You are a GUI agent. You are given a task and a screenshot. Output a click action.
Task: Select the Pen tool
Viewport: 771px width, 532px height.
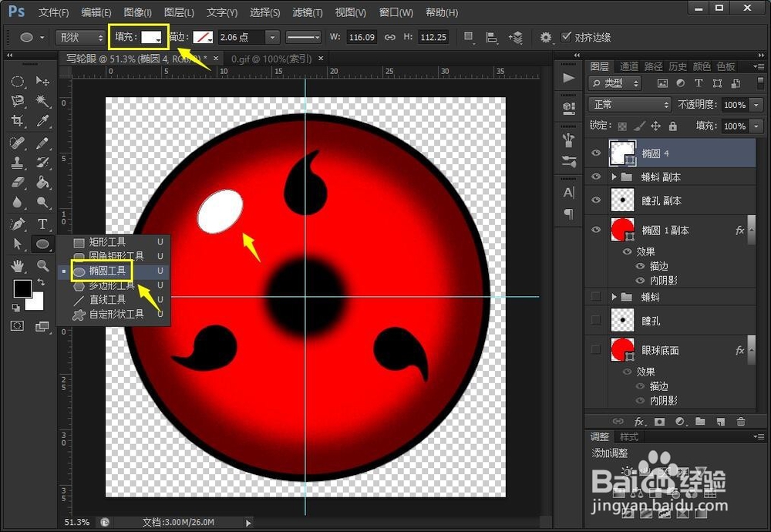tap(18, 224)
